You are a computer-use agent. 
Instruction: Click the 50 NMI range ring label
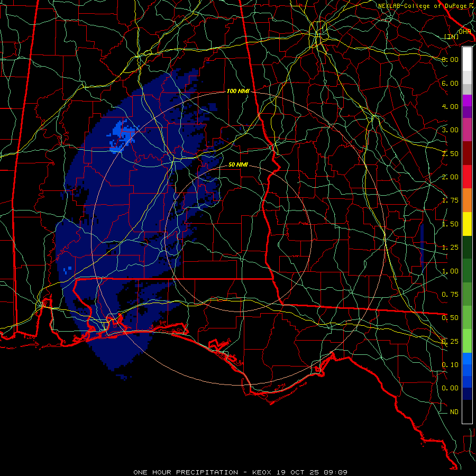238,164
